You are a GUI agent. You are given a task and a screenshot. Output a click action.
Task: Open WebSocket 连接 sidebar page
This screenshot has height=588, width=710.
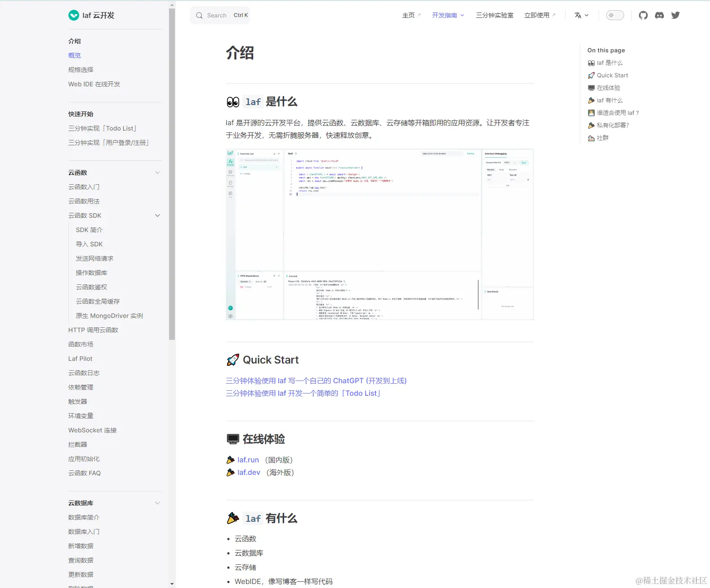[93, 430]
